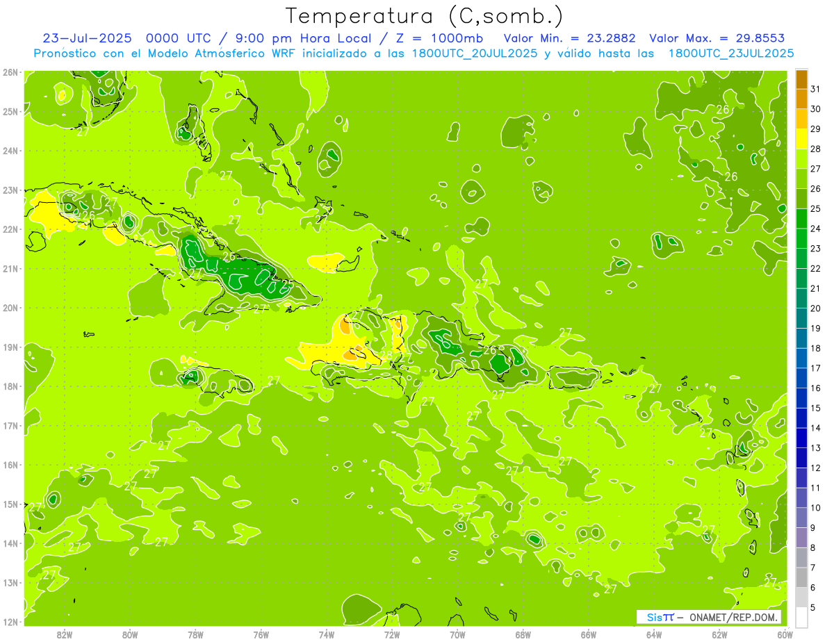Click the dark green colorbar band between 24 and 25
834x644 pixels.
coord(801,218)
